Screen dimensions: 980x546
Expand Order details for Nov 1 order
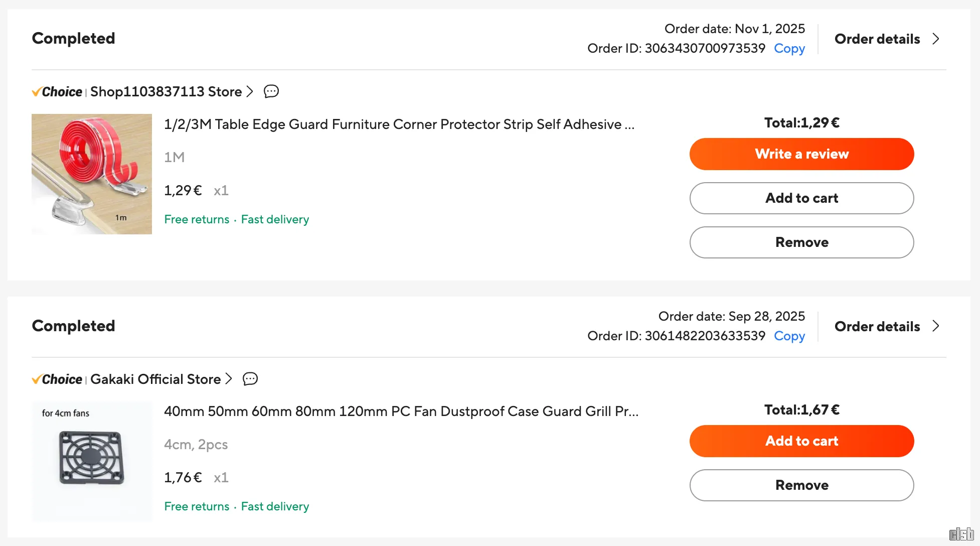pos(886,39)
